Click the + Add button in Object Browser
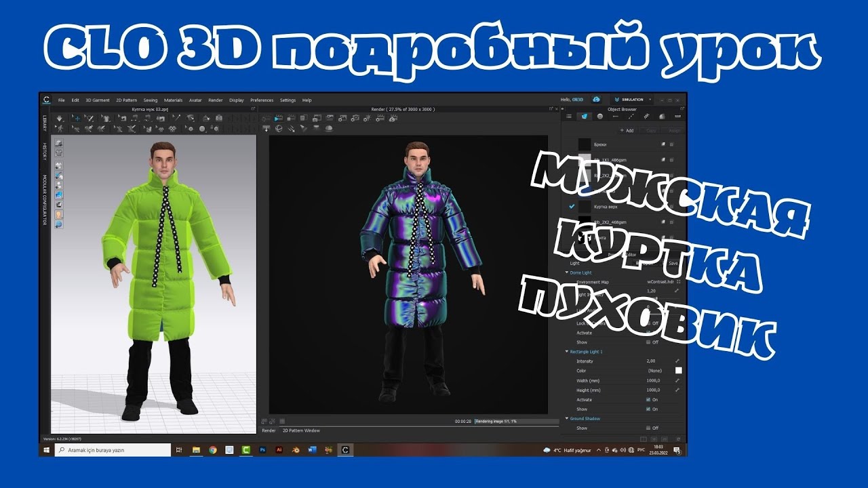Image resolution: width=868 pixels, height=488 pixels. (627, 130)
